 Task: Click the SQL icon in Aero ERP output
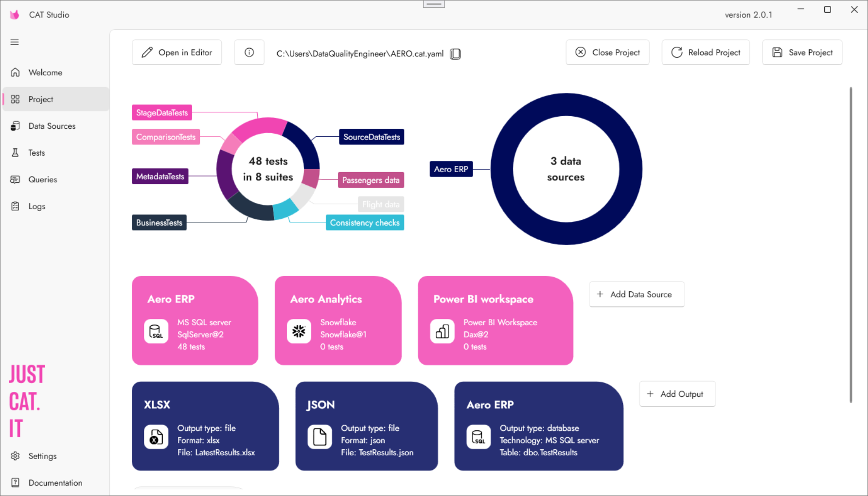478,437
